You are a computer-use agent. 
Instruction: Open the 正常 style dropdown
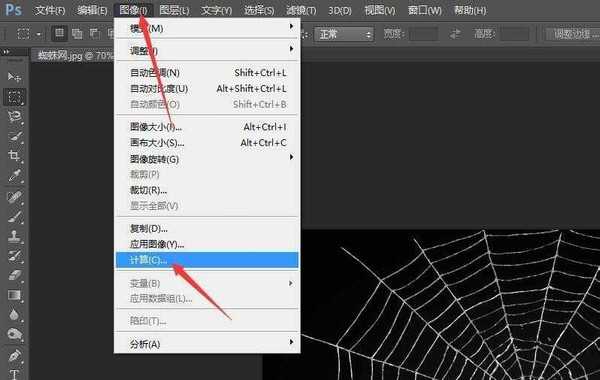(x=344, y=34)
